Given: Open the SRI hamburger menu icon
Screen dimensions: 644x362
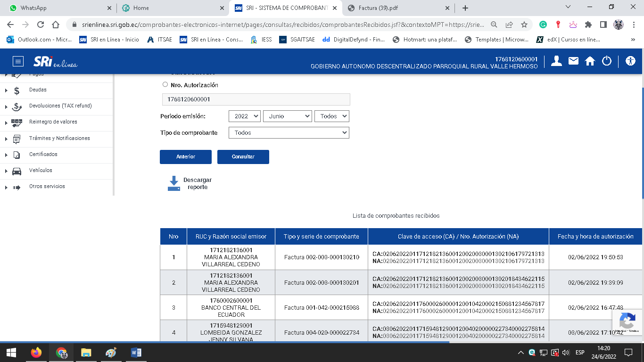Looking at the screenshot, I should pyautogui.click(x=18, y=61).
